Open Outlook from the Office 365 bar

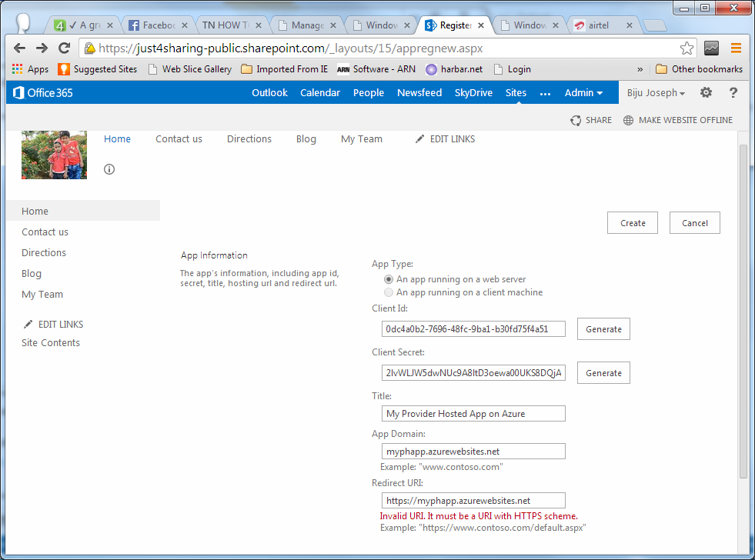tap(269, 93)
